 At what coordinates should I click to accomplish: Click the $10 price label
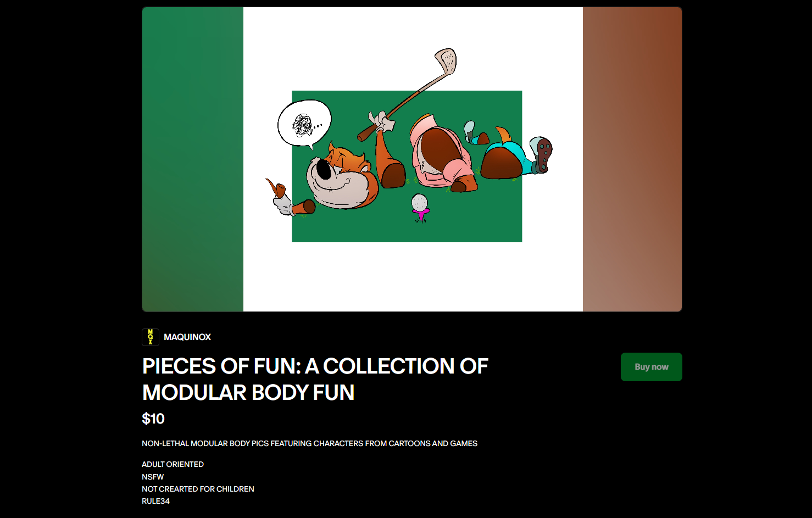(x=153, y=419)
